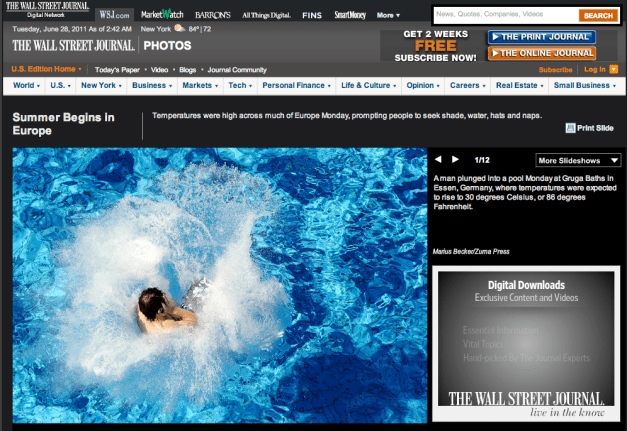The width and height of the screenshot is (627, 431).
Task: Open the Log In dropdown
Action: [597, 69]
